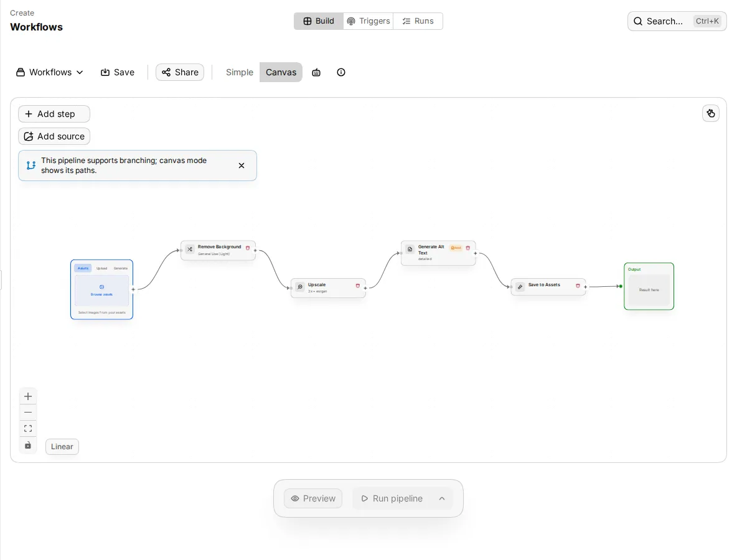Click plus after Save to Assets node
This screenshot has height=560, width=737.
585,287
